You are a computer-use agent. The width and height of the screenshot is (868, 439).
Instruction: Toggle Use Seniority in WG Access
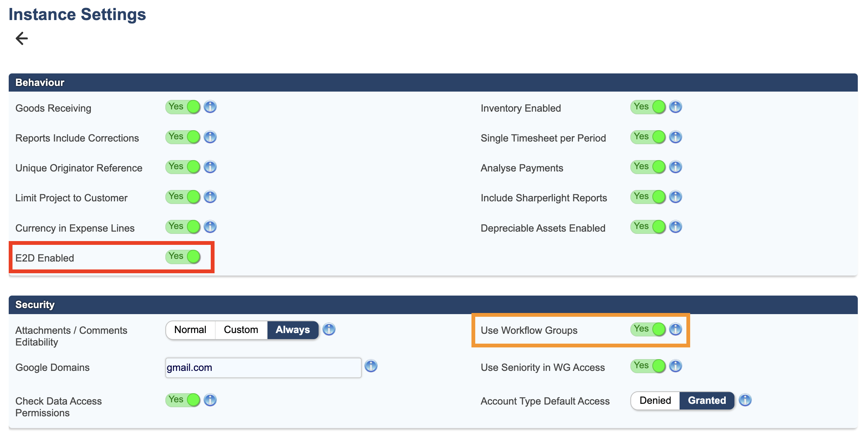[x=648, y=366]
